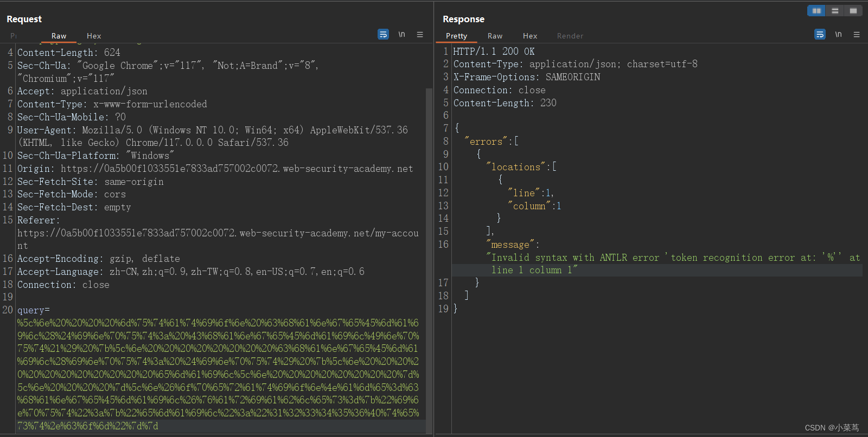Screen dimensions: 868x437
Task: Select the Raw tab in Response panel
Action: (495, 36)
